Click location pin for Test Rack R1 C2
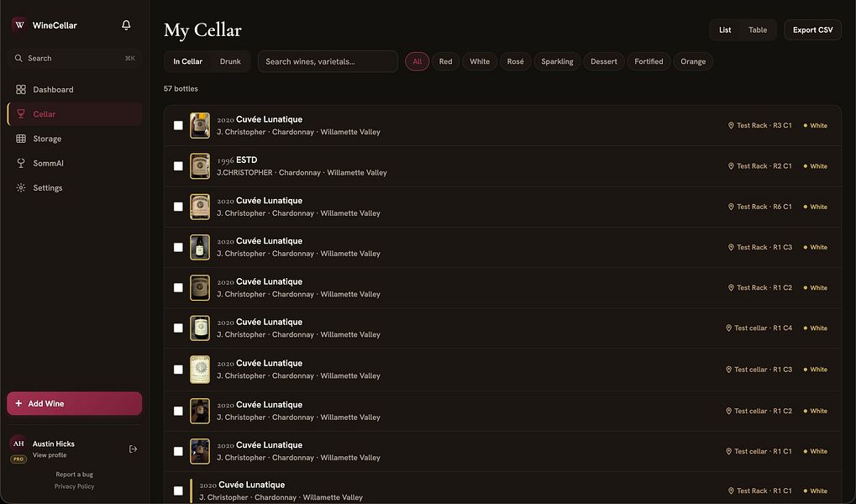Screen dimensions: 856x504 click(731, 288)
